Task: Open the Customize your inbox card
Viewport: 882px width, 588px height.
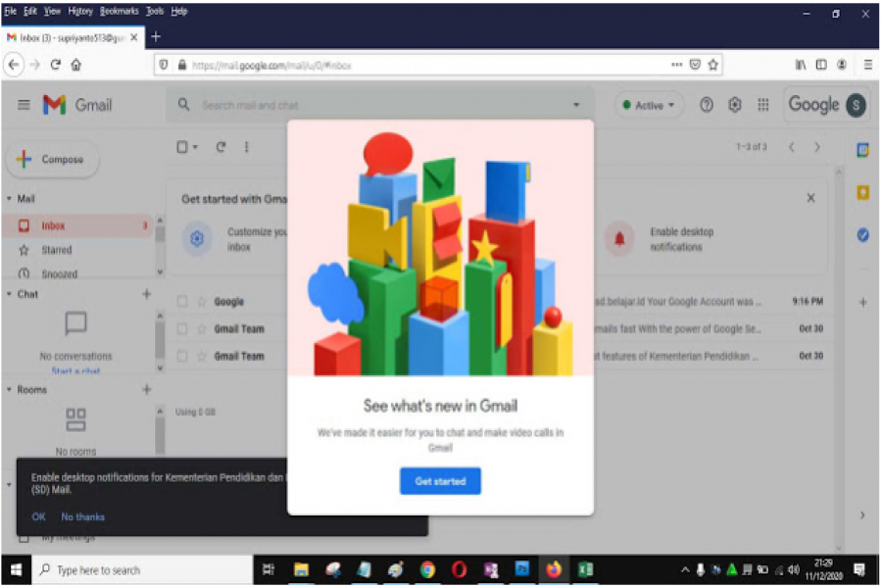Action: click(x=233, y=239)
